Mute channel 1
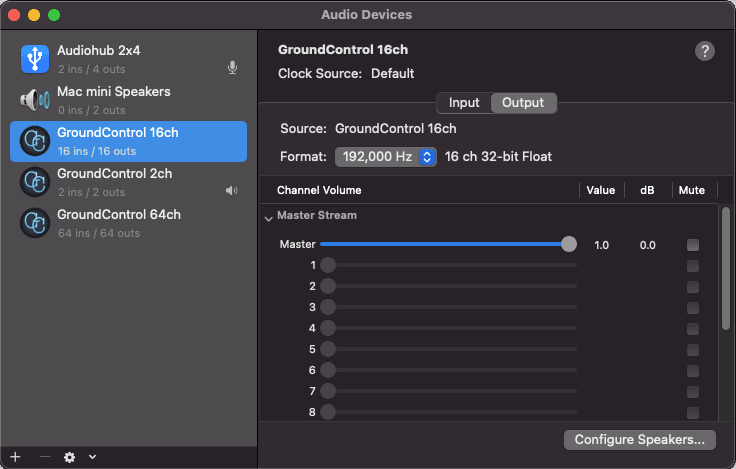This screenshot has width=736, height=469. point(693,266)
